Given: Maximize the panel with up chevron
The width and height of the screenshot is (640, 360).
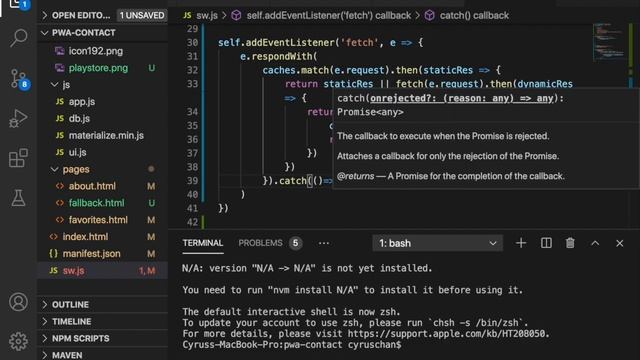Looking at the screenshot, I should 595,243.
